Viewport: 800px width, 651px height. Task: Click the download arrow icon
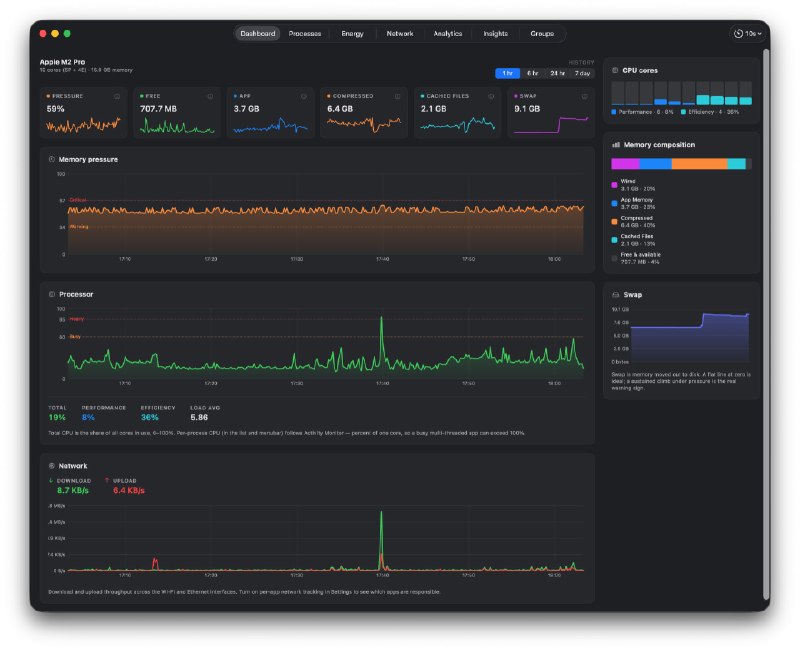click(x=51, y=481)
